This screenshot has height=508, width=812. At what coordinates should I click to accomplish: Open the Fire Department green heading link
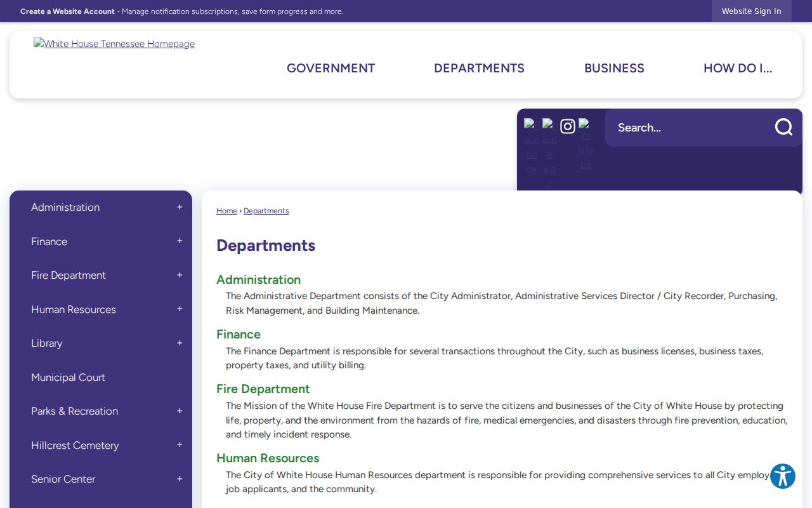[263, 389]
